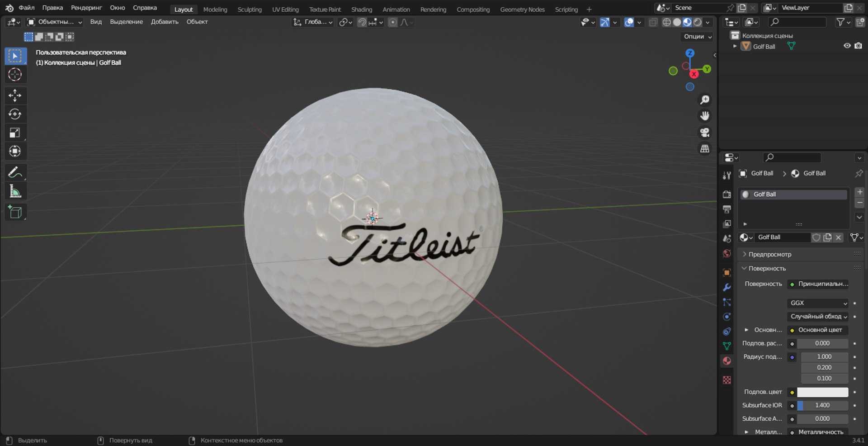Open the Global transform orientation dropdown
The height and width of the screenshot is (446, 868).
point(313,22)
